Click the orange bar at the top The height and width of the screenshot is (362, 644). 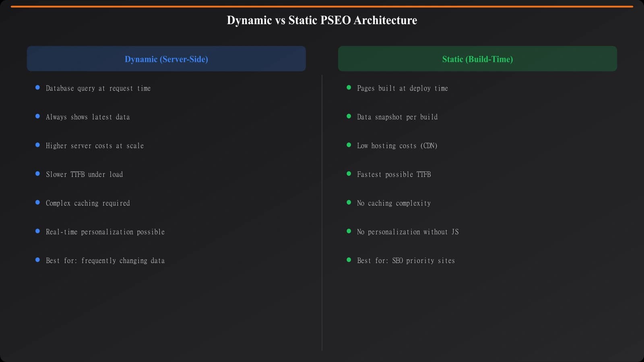tap(322, 5)
